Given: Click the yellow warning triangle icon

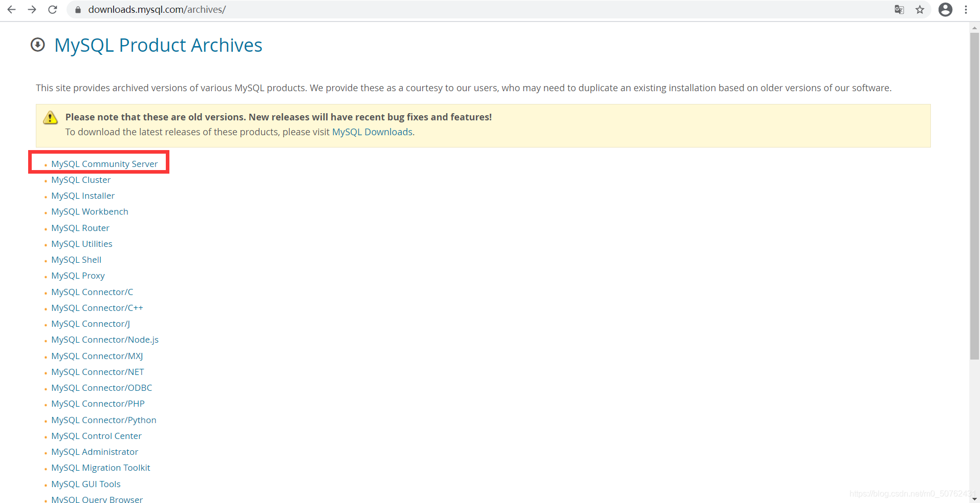Looking at the screenshot, I should tap(50, 117).
